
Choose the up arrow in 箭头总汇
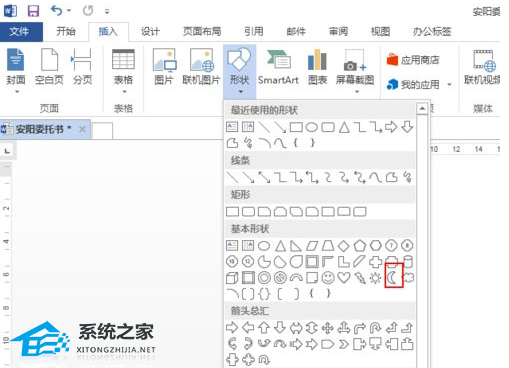point(264,328)
